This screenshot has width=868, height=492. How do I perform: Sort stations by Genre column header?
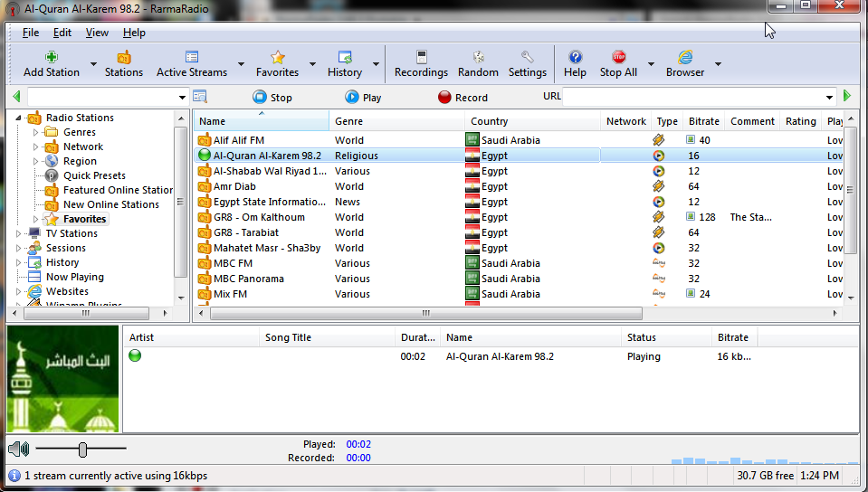point(397,121)
